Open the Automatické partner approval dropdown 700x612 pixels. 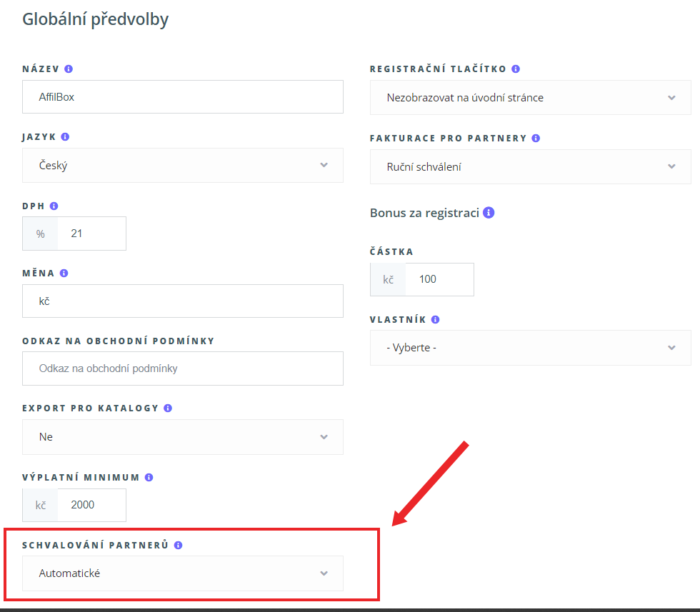[183, 573]
